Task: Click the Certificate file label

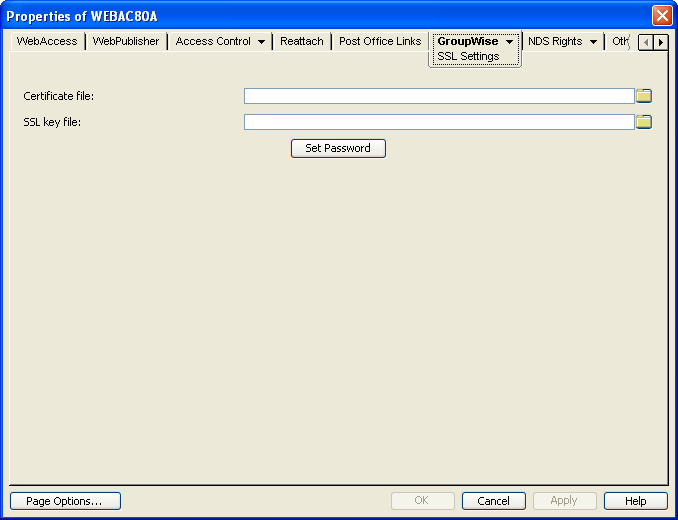Action: [59, 96]
